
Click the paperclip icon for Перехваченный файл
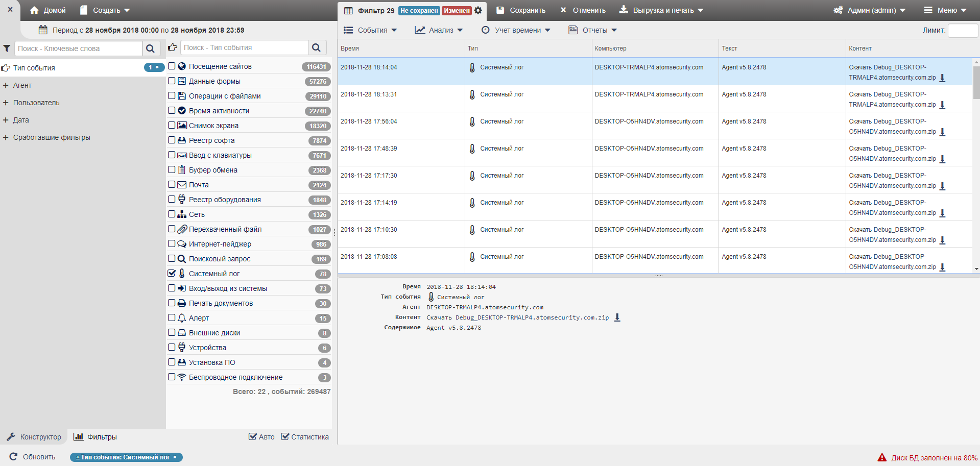pos(182,229)
